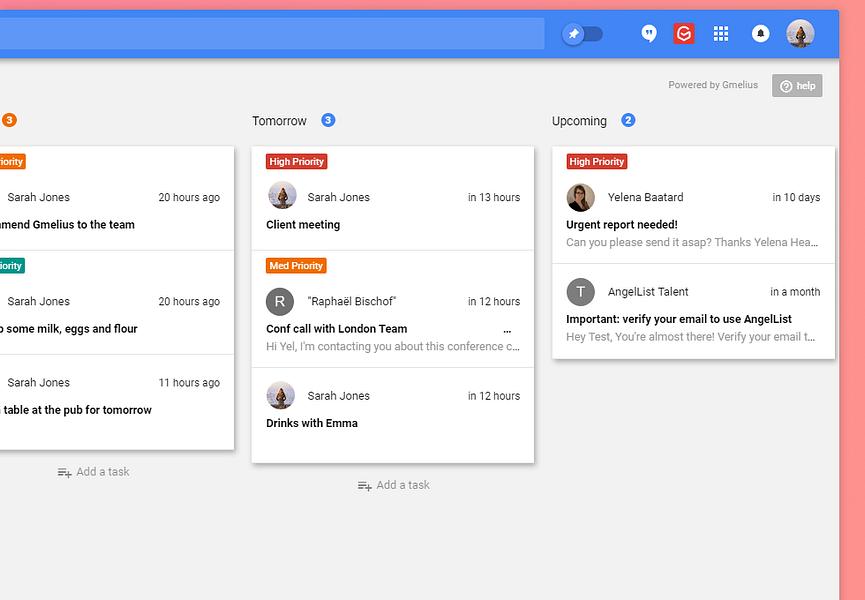The width and height of the screenshot is (865, 600).
Task: Click Sarah Jones avatar on Client meeting
Action: click(282, 195)
